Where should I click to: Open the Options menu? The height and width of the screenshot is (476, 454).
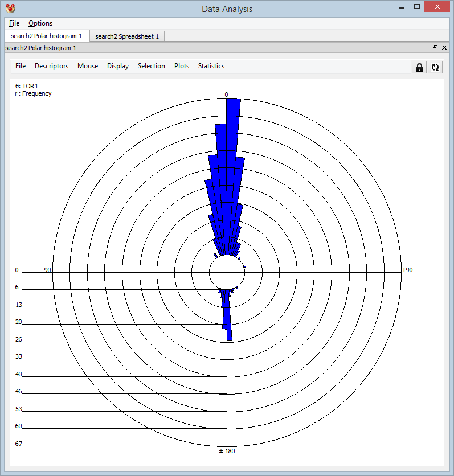[x=40, y=23]
